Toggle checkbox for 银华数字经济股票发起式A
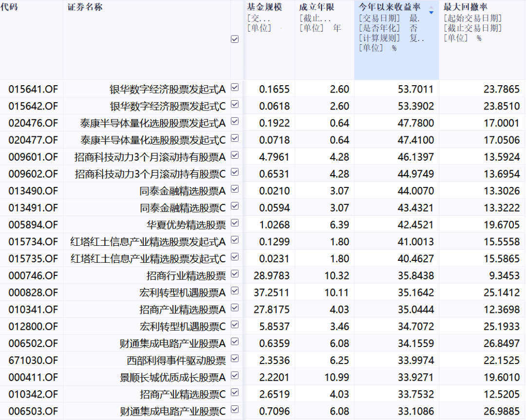The height and width of the screenshot is (420, 526). click(x=235, y=88)
